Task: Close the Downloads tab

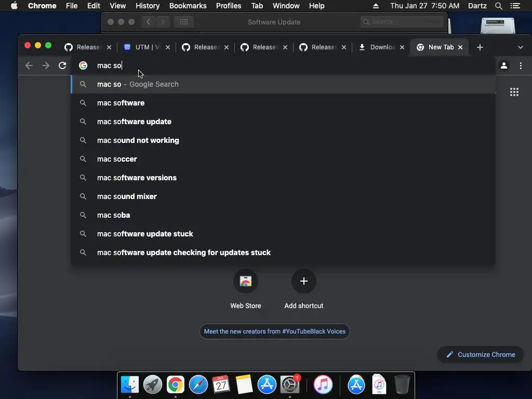Action: 402,47
